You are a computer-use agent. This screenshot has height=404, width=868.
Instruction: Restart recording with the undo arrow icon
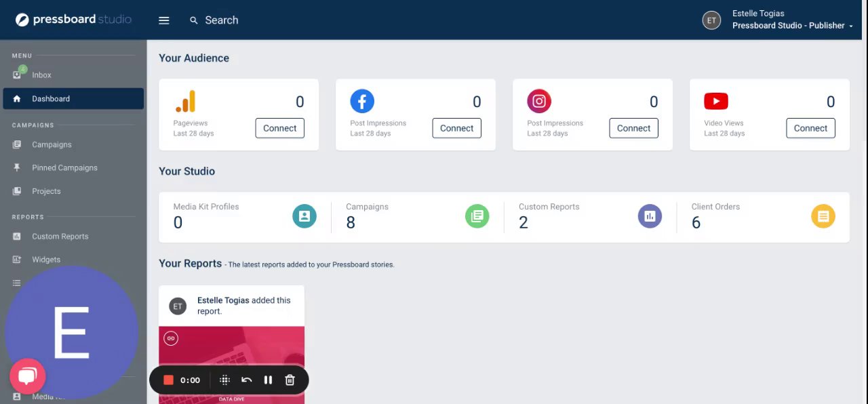[x=247, y=380]
